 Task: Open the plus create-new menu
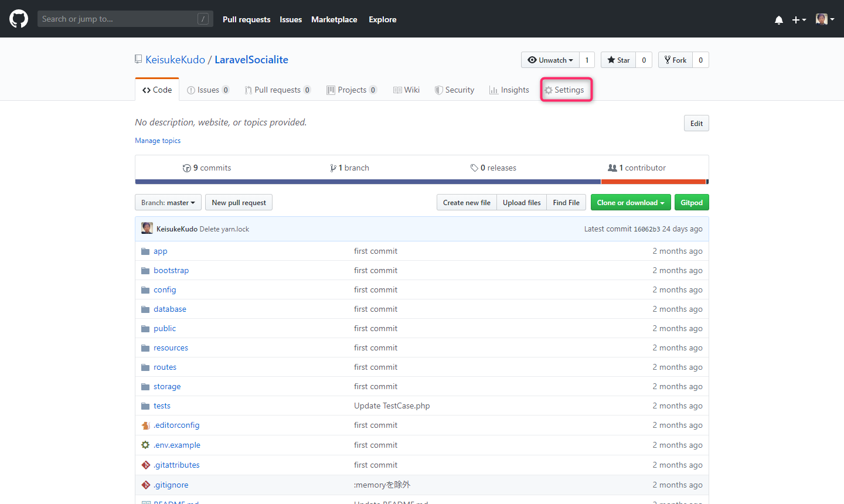click(799, 19)
